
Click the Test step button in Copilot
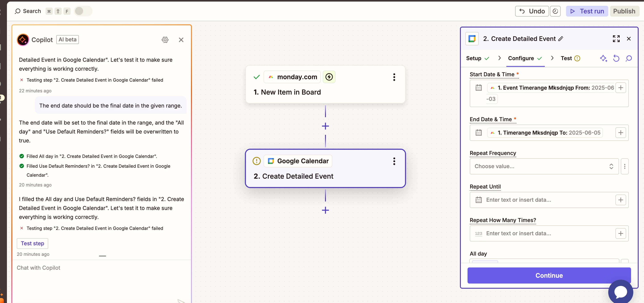click(x=32, y=244)
